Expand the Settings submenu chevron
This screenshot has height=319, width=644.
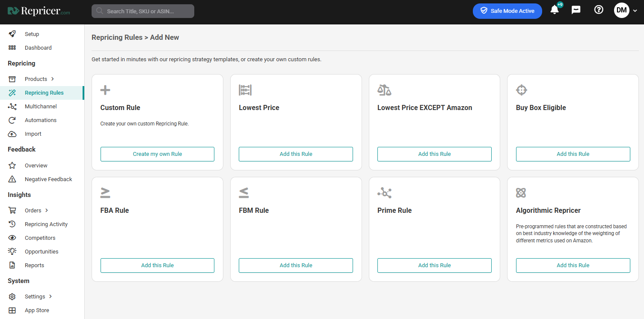tap(50, 296)
